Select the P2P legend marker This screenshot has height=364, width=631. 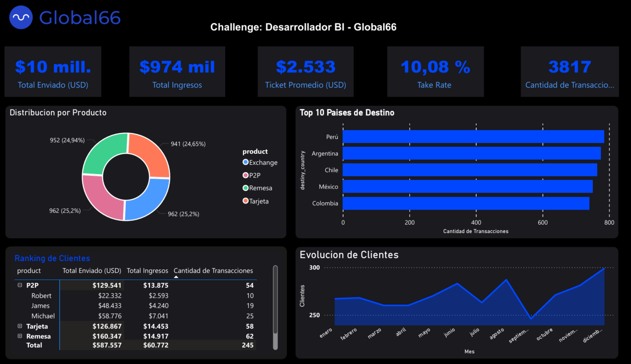(245, 175)
